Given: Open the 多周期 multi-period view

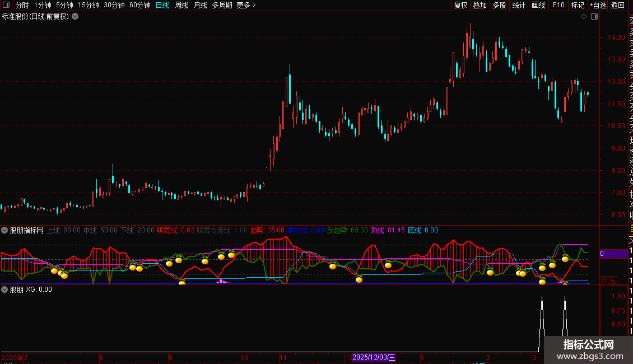Looking at the screenshot, I should point(222,5).
